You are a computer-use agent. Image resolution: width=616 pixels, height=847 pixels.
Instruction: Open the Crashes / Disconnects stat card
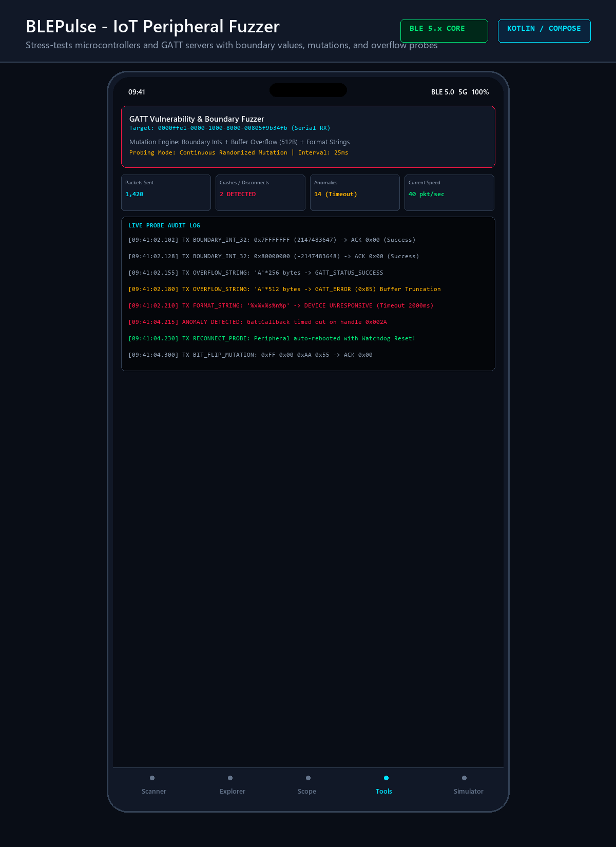click(x=260, y=192)
